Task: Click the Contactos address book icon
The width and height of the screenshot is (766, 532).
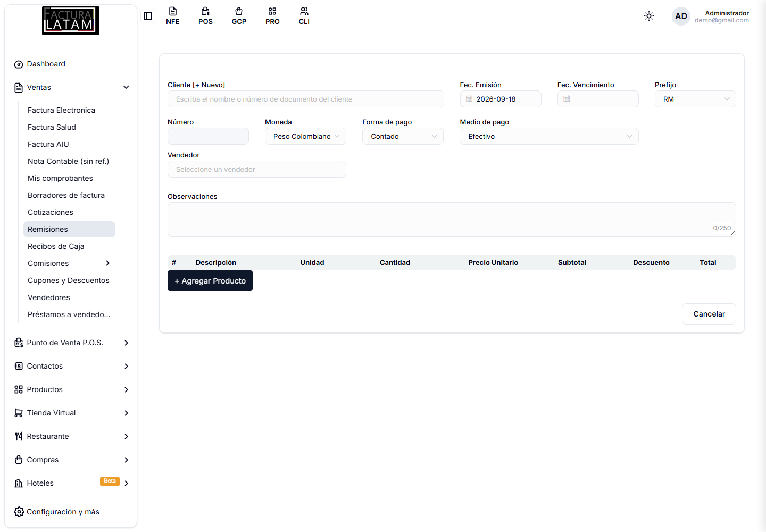Action: click(19, 366)
